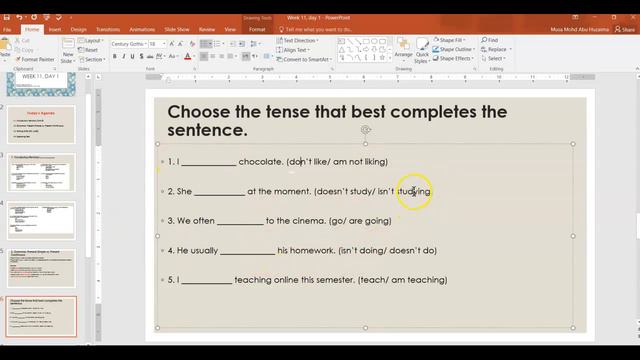Click the text box rotation handle
Screen dimensions: 640x360
365,130
